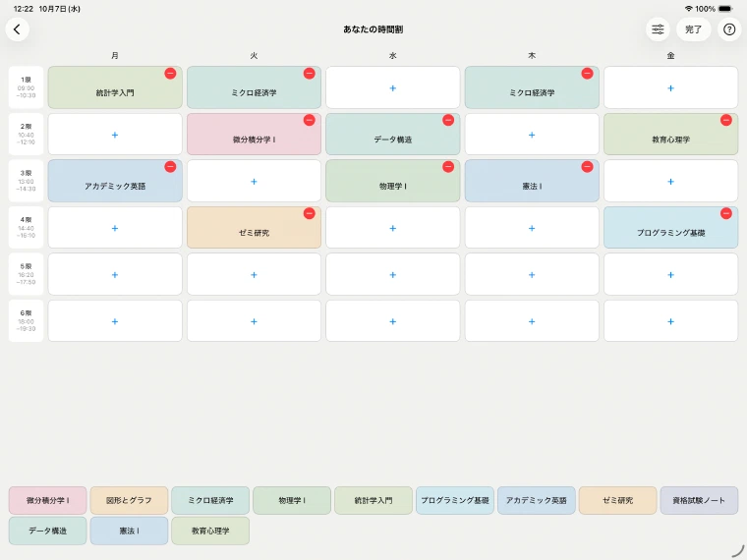The width and height of the screenshot is (747, 560).
Task: Add a class to Thursday period 4
Action: coord(532,228)
